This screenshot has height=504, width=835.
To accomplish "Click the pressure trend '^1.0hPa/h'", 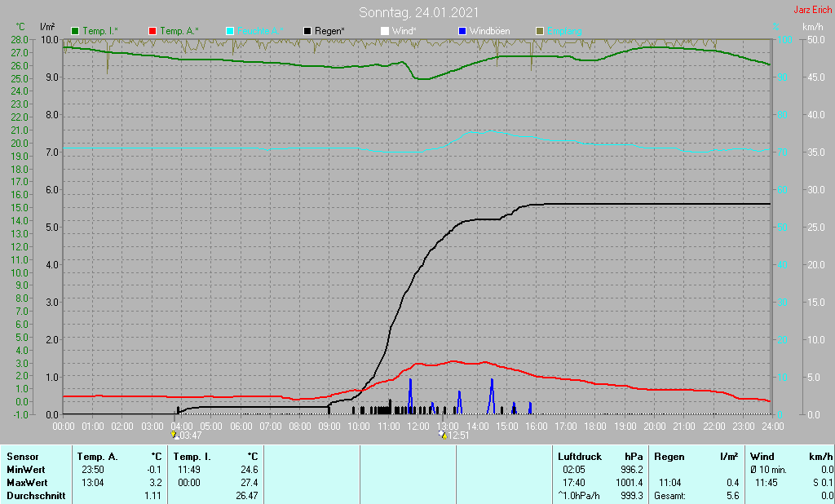I will point(579,496).
